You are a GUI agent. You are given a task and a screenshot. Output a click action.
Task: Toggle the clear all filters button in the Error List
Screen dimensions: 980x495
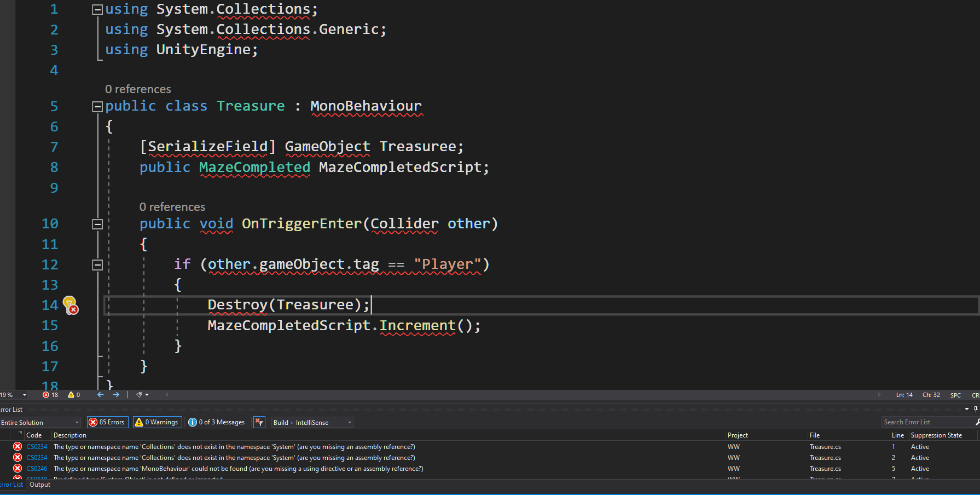pos(259,422)
